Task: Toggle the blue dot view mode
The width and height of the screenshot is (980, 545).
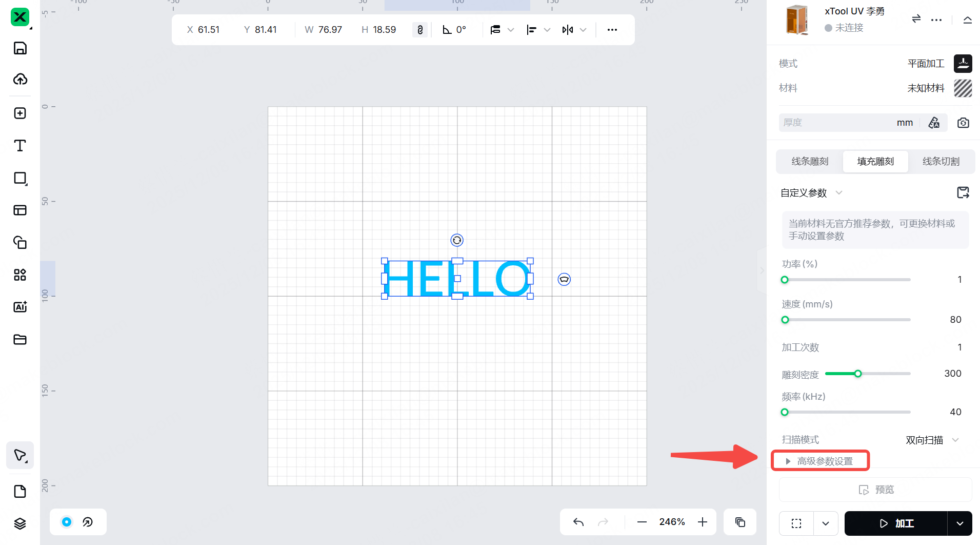Action: point(67,522)
